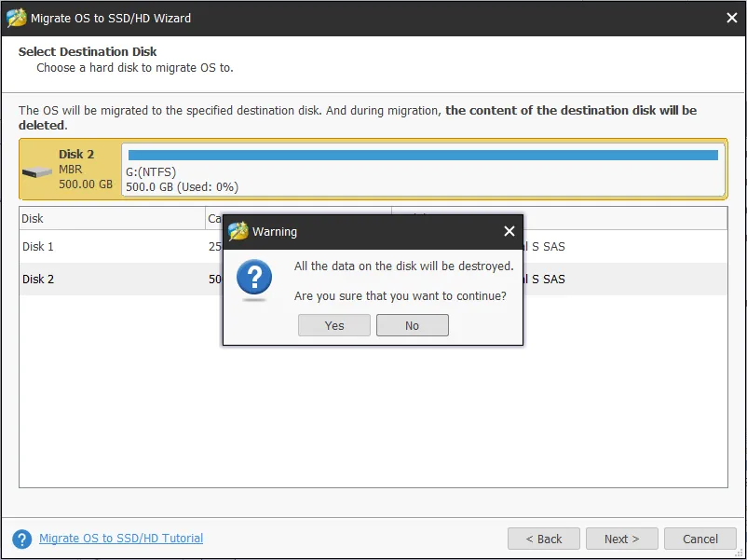Confirm the warning by pressing Yes
This screenshot has height=560, width=747.
pyautogui.click(x=334, y=326)
